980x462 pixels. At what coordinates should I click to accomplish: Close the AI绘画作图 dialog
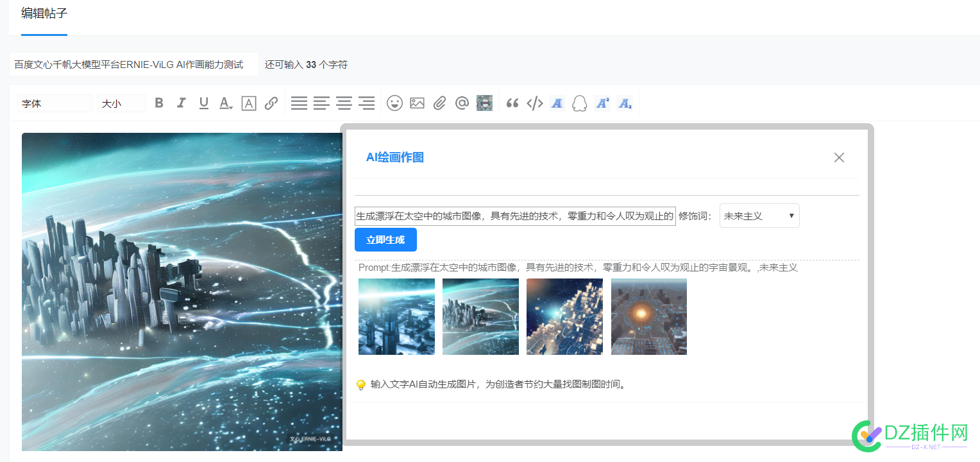tap(839, 158)
